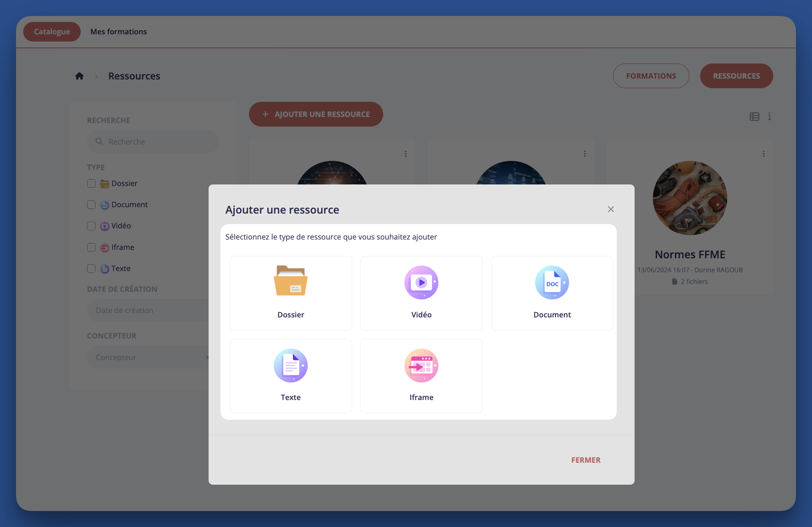This screenshot has height=527, width=812.
Task: Click the second resource card's blue thumbnail
Action: 511,173
